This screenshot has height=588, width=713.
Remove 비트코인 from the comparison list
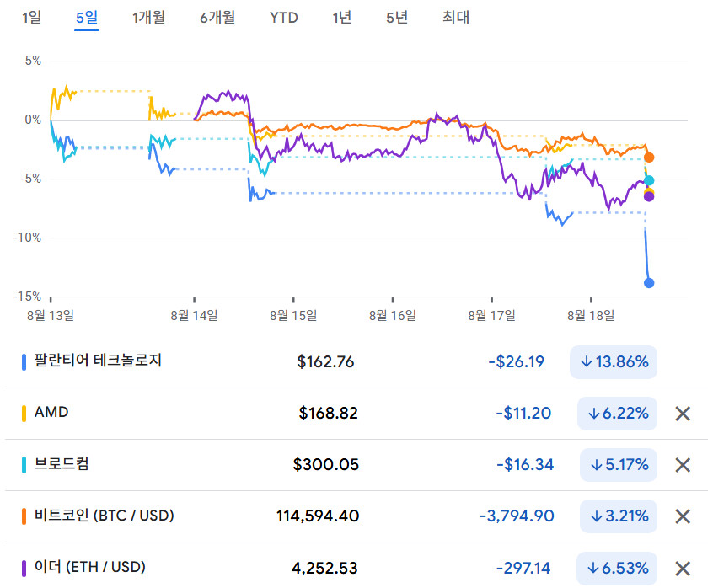(683, 516)
